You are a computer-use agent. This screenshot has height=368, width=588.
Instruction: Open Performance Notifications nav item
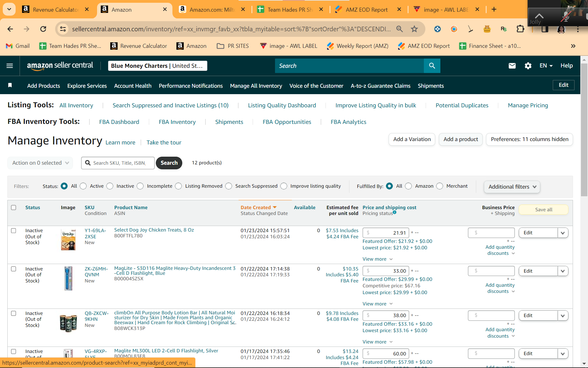pos(191,86)
